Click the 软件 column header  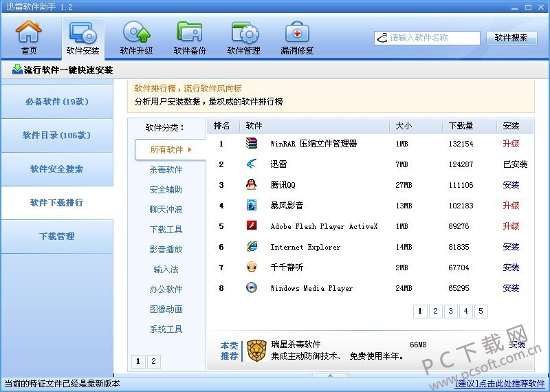pos(254,126)
